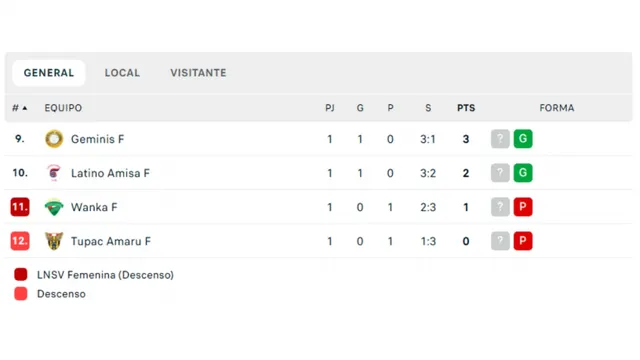Sort standings by PTS column

pos(466,108)
